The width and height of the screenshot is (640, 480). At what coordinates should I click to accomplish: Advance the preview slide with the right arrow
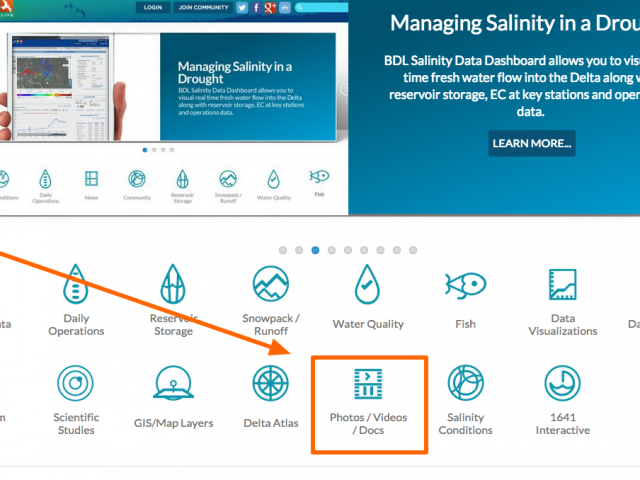coord(345,89)
